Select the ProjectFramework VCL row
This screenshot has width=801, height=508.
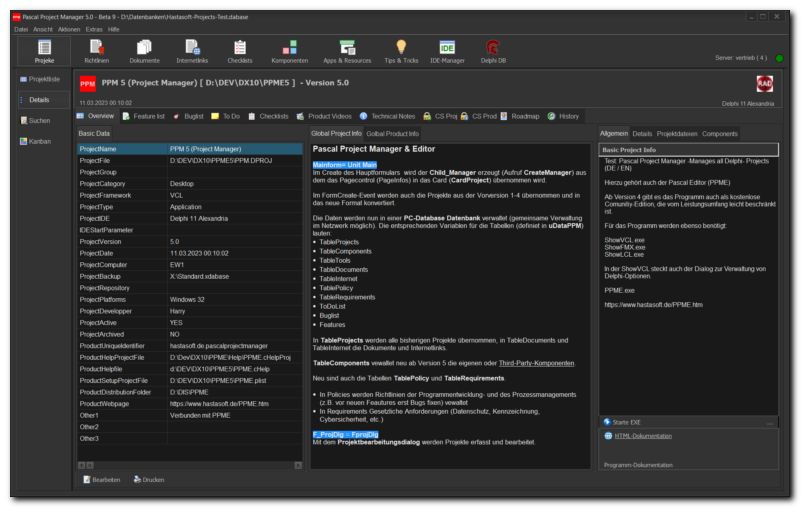tap(190, 195)
